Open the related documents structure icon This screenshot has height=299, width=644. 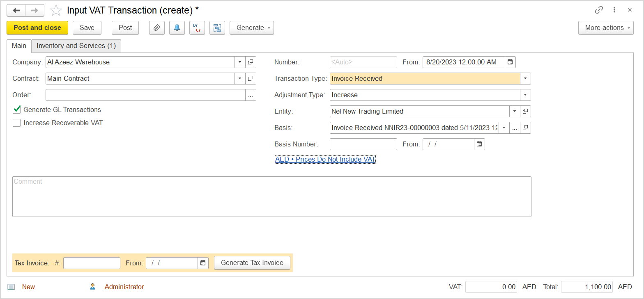[217, 28]
